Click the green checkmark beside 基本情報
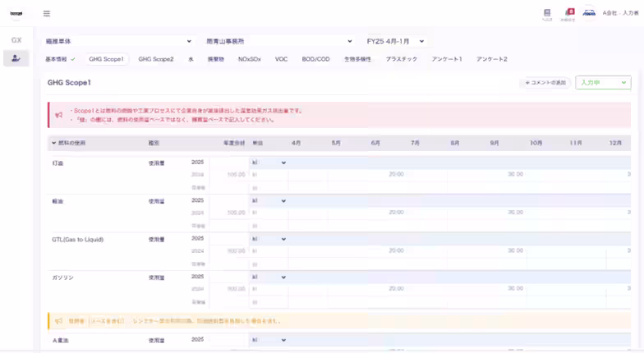644x353 pixels. pyautogui.click(x=72, y=59)
